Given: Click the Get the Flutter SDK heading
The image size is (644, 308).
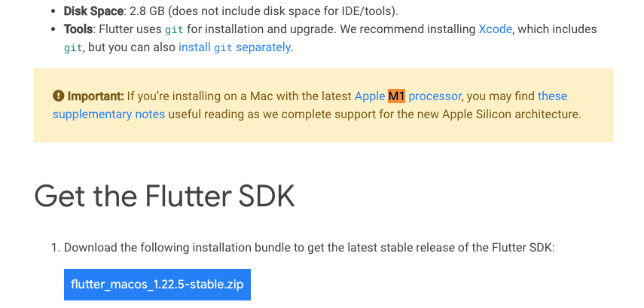Looking at the screenshot, I should [x=165, y=197].
